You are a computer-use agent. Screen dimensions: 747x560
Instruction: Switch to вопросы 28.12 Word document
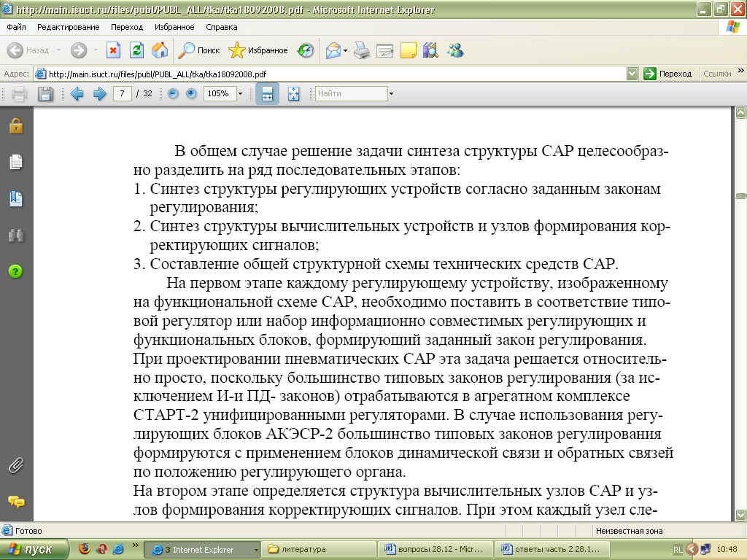436,550
